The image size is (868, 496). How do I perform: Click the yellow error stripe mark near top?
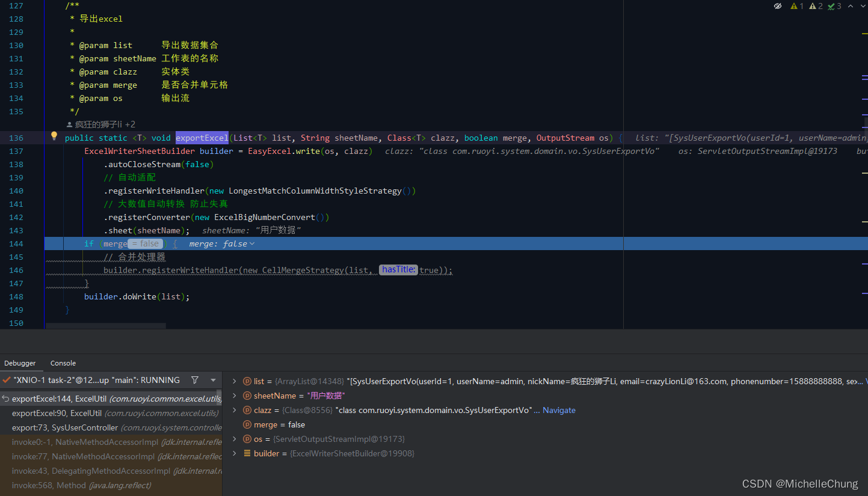[x=864, y=33]
